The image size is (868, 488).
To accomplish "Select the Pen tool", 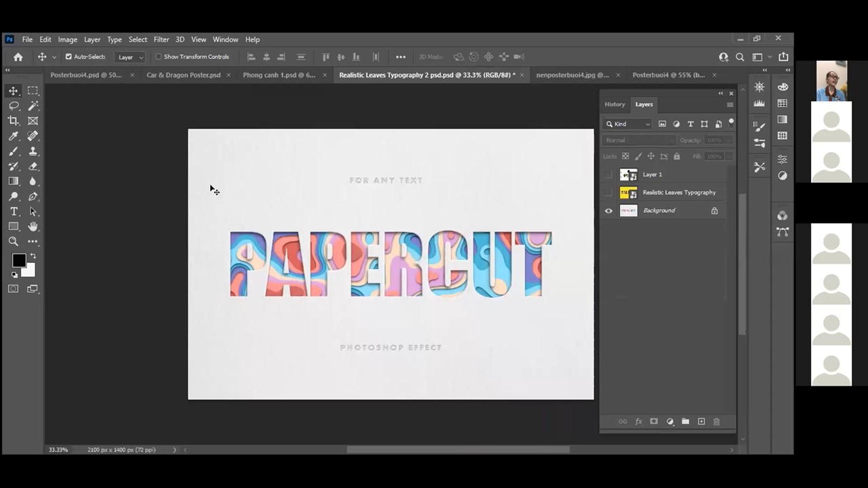I will point(33,197).
